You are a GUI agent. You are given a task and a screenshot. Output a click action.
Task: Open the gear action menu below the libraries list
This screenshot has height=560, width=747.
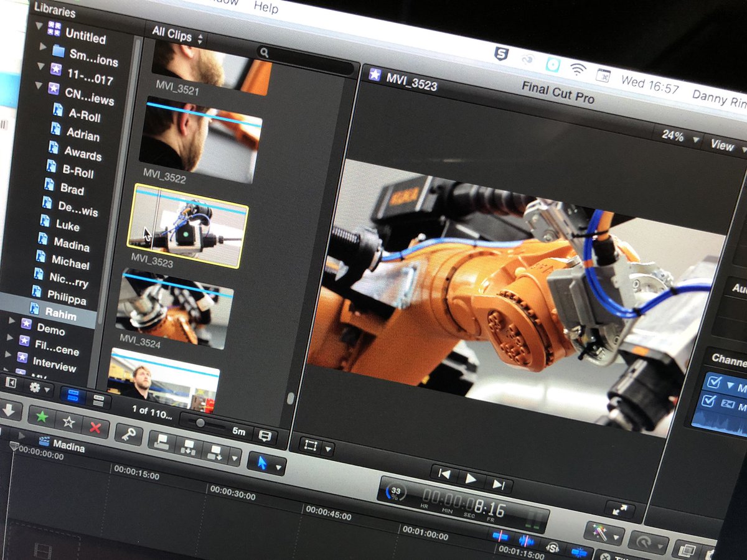pos(38,388)
